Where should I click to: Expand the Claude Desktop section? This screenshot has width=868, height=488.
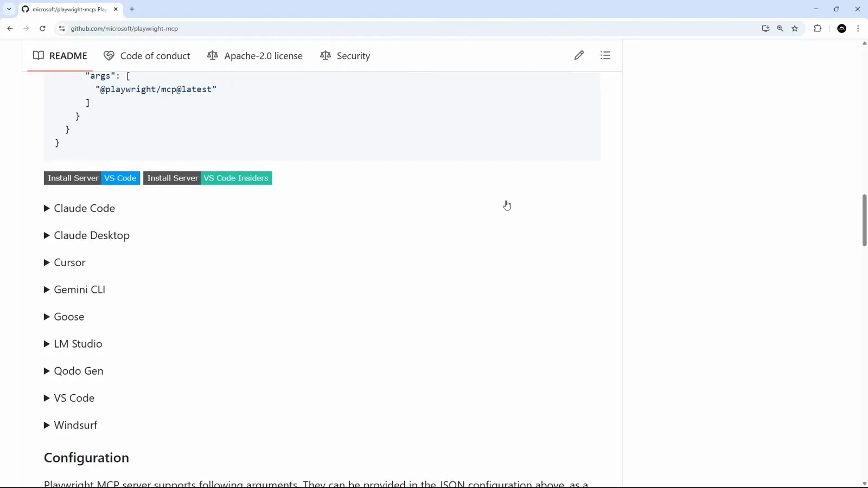87,235
